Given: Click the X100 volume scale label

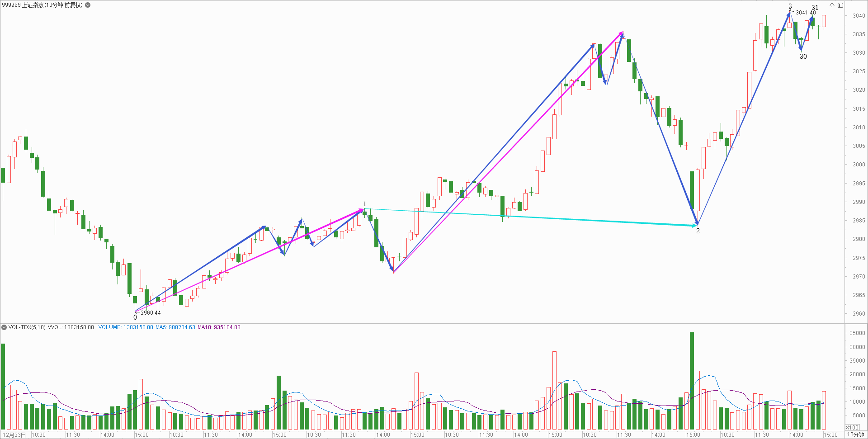Looking at the screenshot, I should pyautogui.click(x=852, y=427).
